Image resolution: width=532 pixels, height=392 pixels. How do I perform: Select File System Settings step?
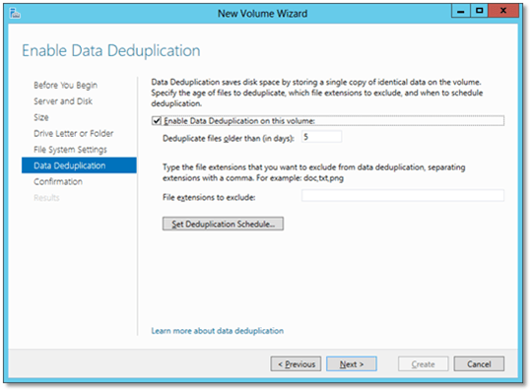tap(70, 150)
